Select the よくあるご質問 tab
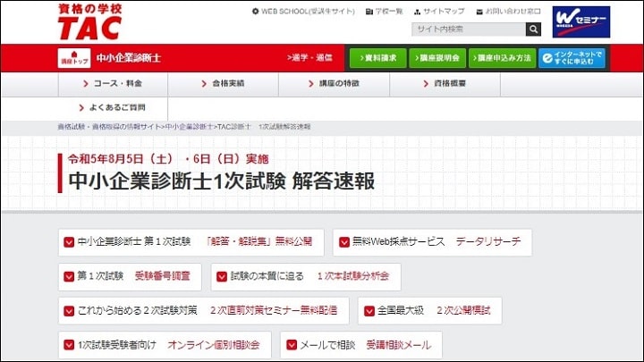 coord(113,108)
